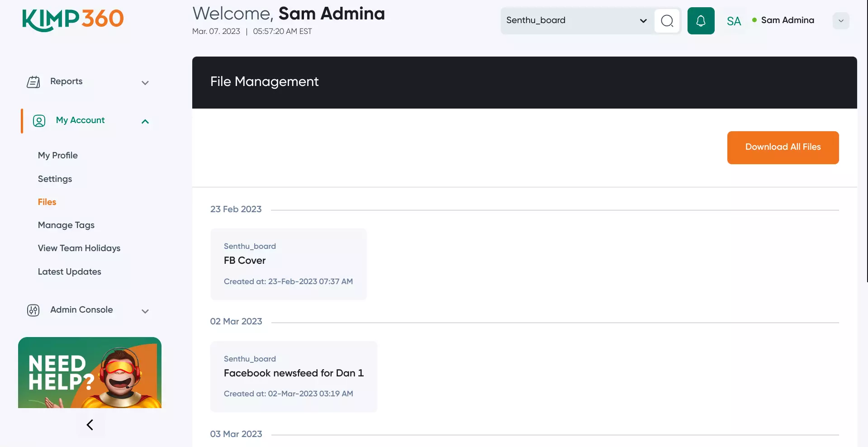
Task: Open the account dropdown next to Sam Admina
Action: tap(840, 20)
